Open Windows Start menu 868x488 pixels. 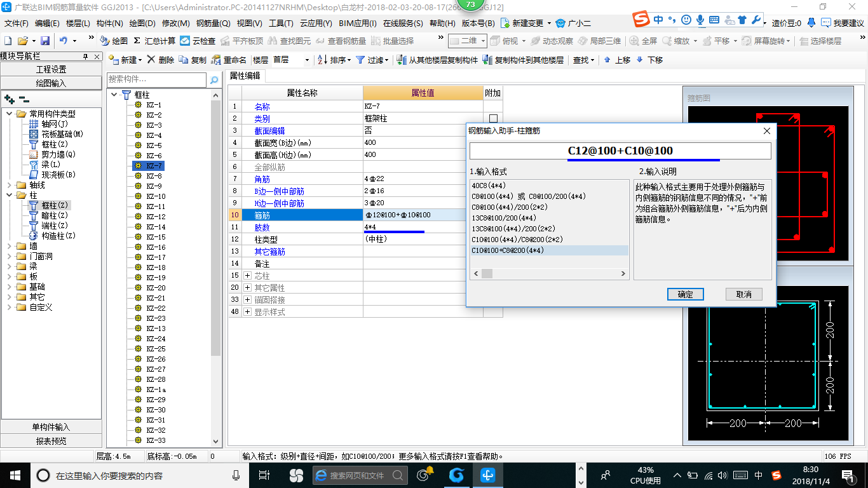click(x=15, y=475)
